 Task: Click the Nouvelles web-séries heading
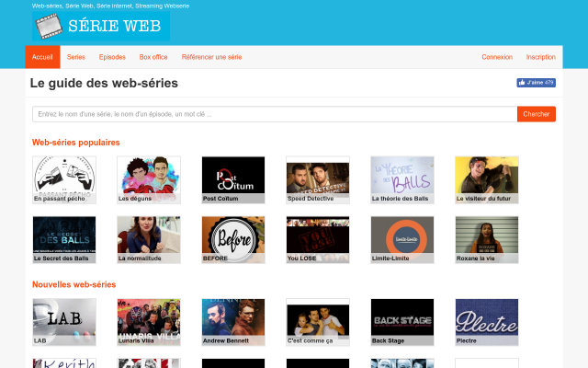pos(73,284)
